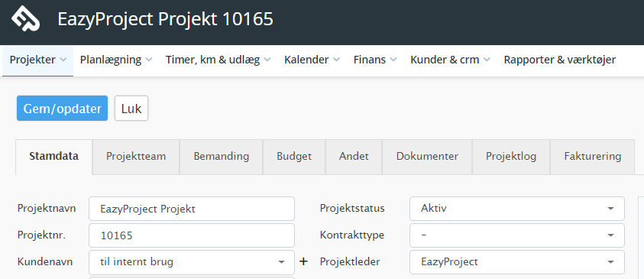644x279 pixels.
Task: Expand the Projektleder dropdown
Action: [517, 262]
